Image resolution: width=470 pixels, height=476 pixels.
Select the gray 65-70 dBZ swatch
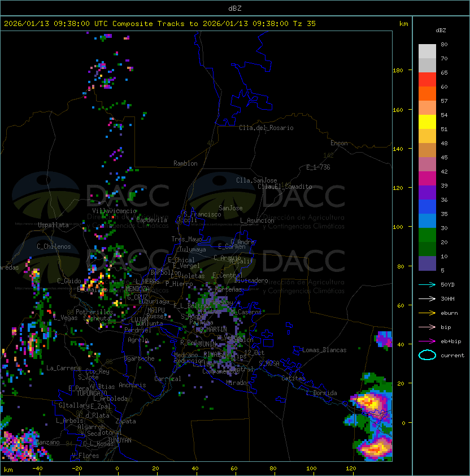pos(427,65)
